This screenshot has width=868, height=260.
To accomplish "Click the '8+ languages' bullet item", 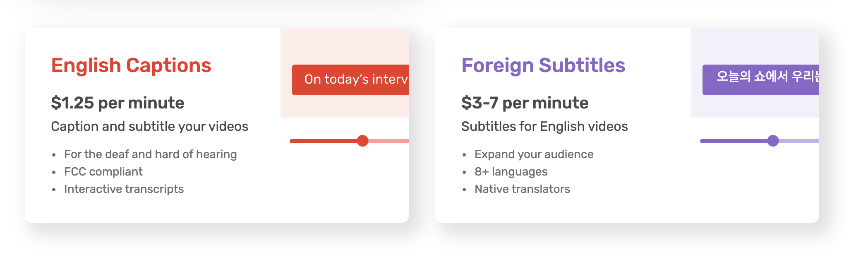I will pos(511,171).
